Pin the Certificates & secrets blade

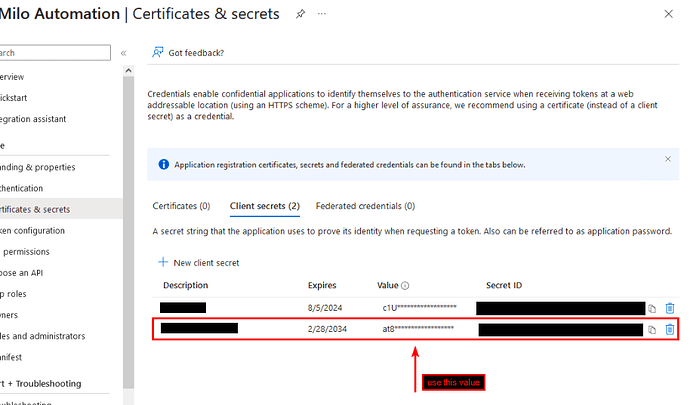(300, 14)
